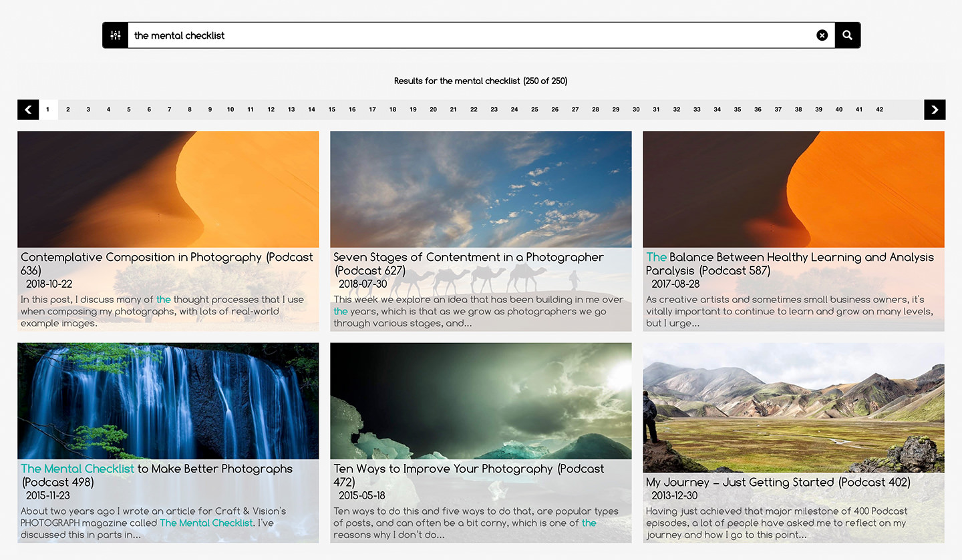
Task: Click the magnifying glass search button
Action: tap(847, 35)
